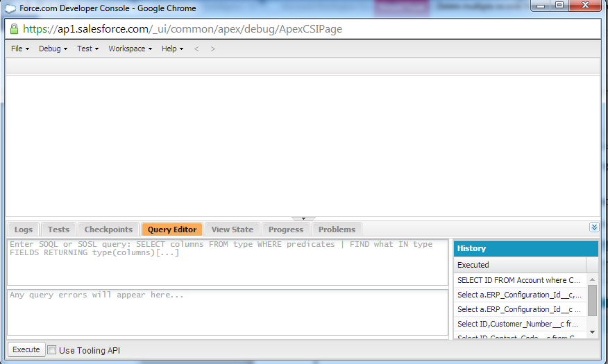Focus the SOQL query input box
The image size is (608, 364).
(228, 262)
